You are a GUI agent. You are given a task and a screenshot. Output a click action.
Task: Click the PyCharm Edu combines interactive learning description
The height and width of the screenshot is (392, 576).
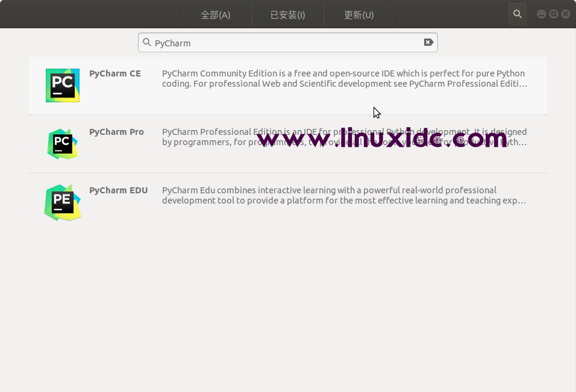[x=344, y=195]
